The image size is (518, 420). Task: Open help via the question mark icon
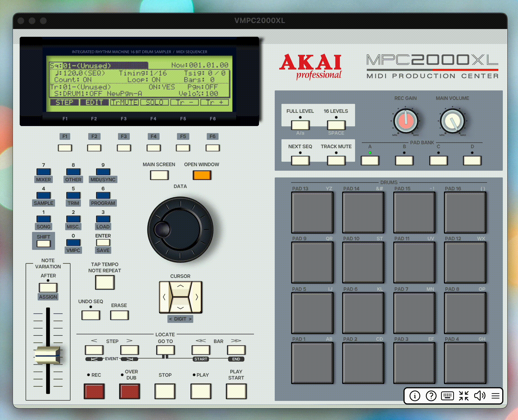point(431,396)
